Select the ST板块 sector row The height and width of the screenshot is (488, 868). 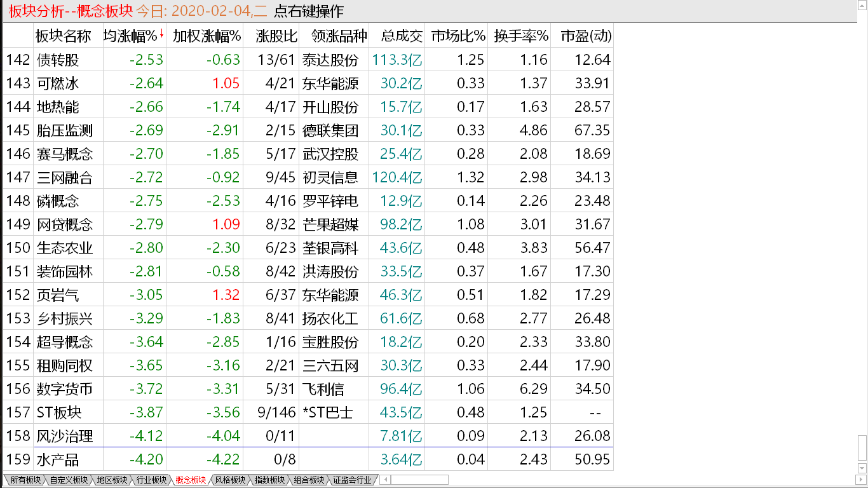[x=308, y=412]
